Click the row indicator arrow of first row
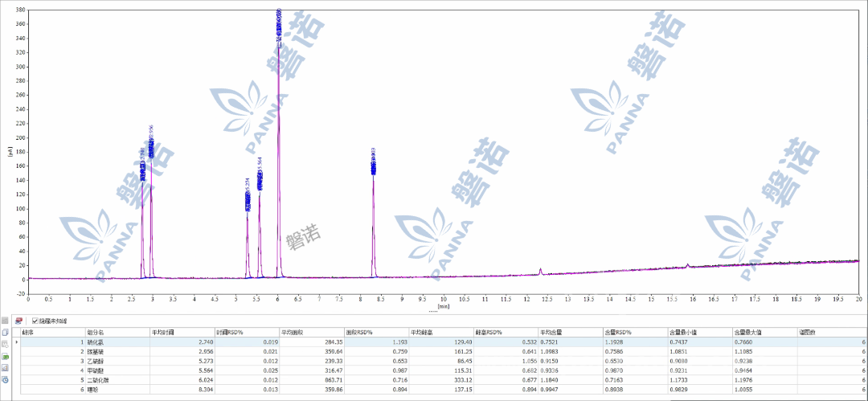The width and height of the screenshot is (868, 401). point(17,342)
